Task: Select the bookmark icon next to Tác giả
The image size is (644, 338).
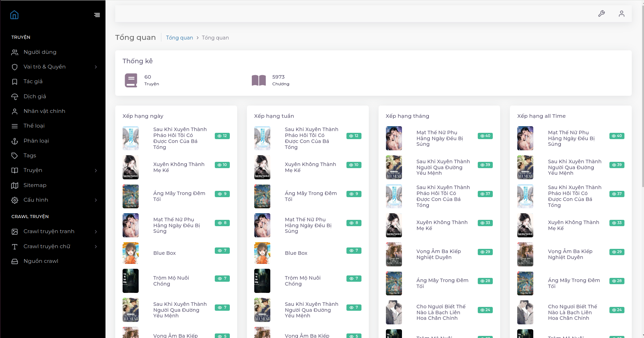Action: (15, 81)
